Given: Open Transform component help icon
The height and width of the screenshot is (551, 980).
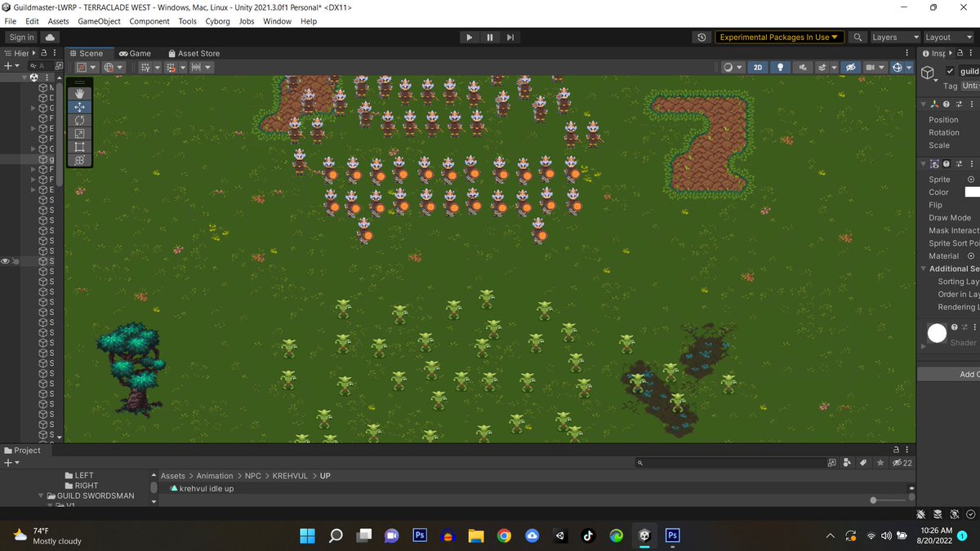Looking at the screenshot, I should click(x=946, y=104).
